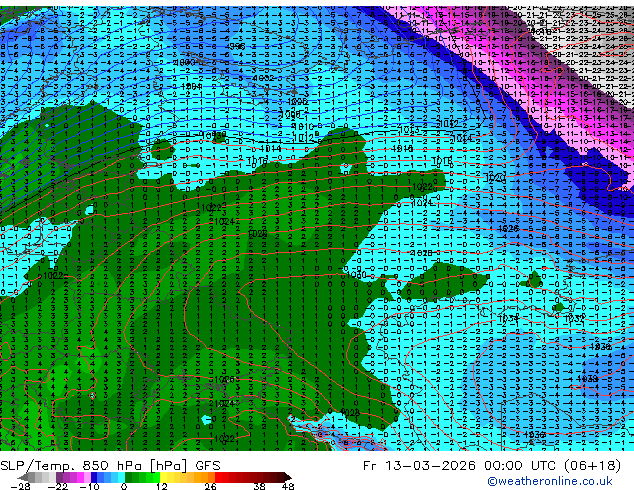Viewport: 634px width, 490px height.
Task: Click the dark green legend swatch right of 0
Action: pos(129,477)
